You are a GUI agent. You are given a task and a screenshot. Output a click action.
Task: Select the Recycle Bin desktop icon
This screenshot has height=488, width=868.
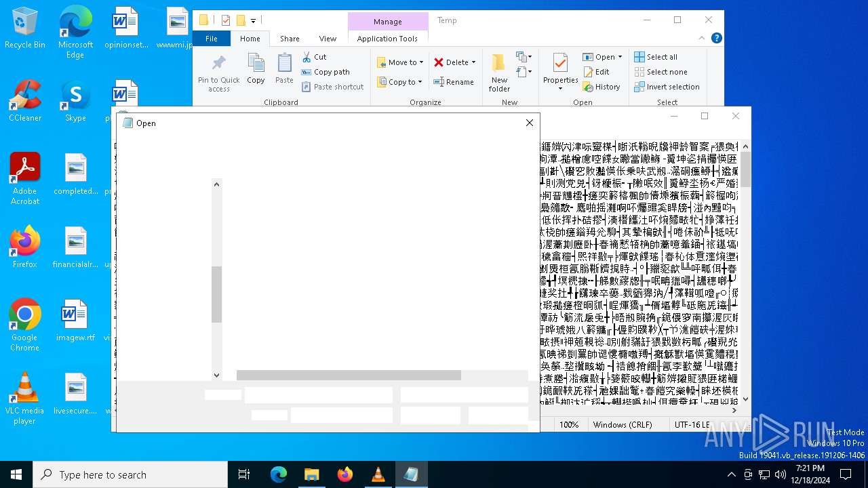tap(24, 28)
